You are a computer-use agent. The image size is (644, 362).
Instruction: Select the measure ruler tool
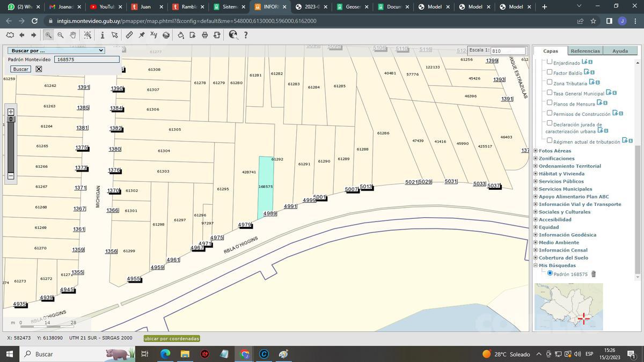(129, 35)
